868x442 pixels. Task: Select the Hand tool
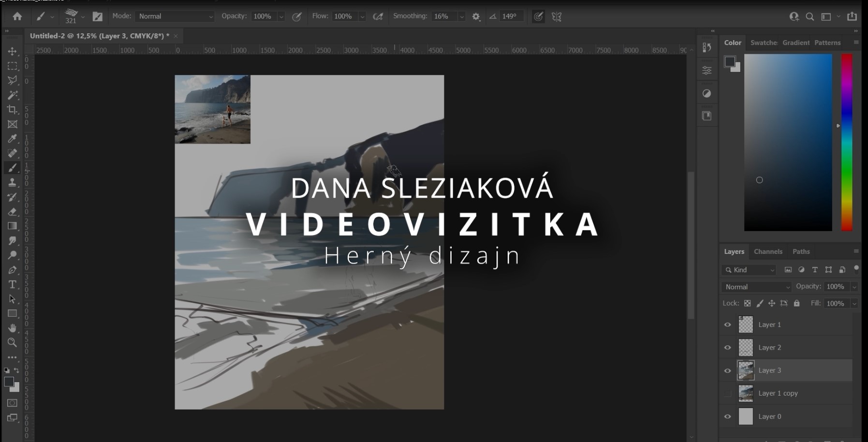pyautogui.click(x=13, y=328)
